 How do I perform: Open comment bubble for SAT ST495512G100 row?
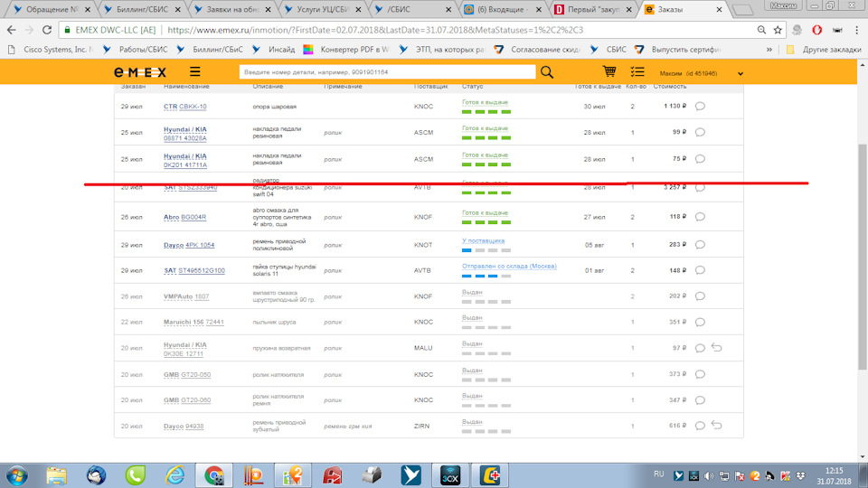pyautogui.click(x=700, y=270)
